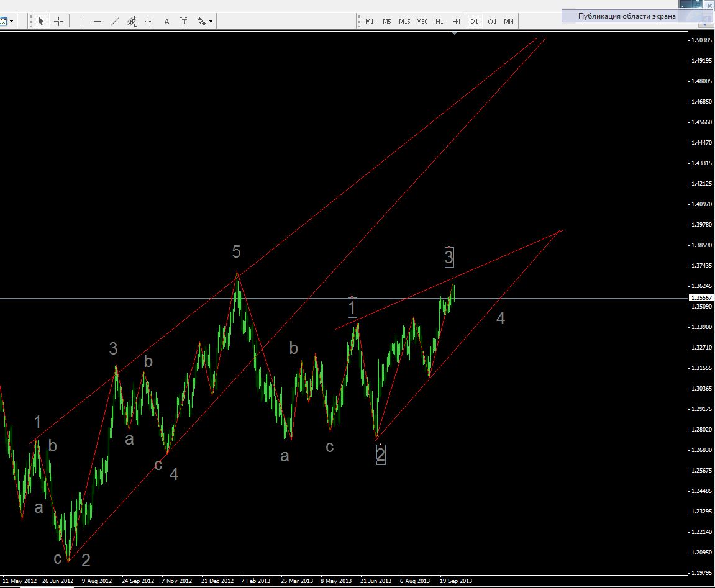Pick the Text tool marked A
This screenshot has width=715, height=588.
click(x=167, y=21)
